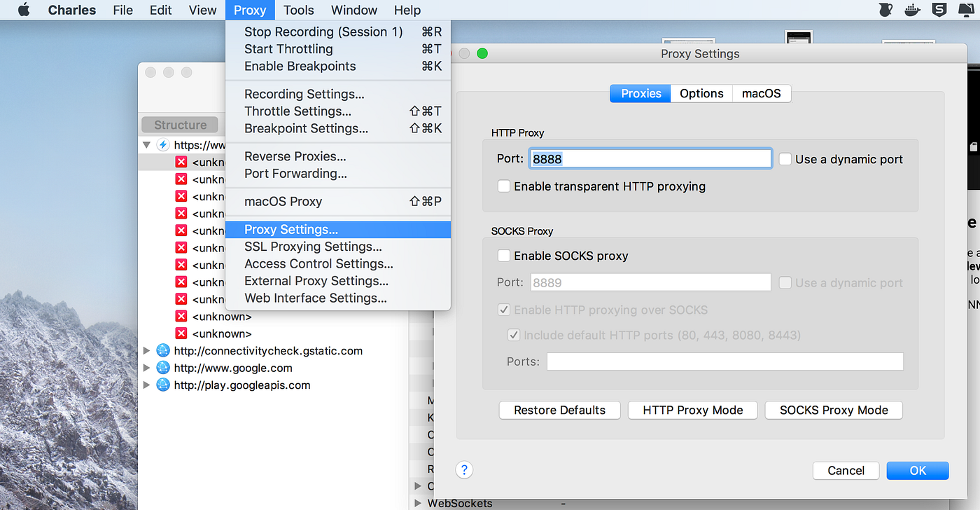
Task: Click the HTTP Proxy Mode button
Action: pyautogui.click(x=693, y=411)
